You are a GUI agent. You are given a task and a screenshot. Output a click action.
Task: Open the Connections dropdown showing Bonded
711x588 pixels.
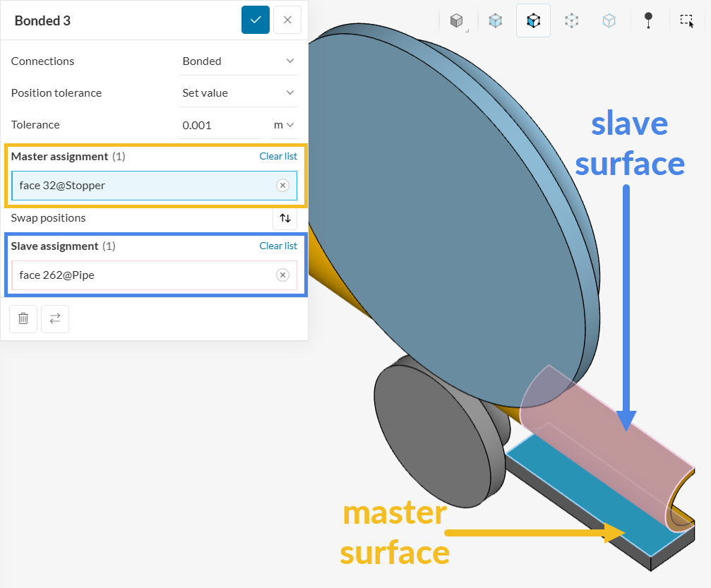coord(239,61)
